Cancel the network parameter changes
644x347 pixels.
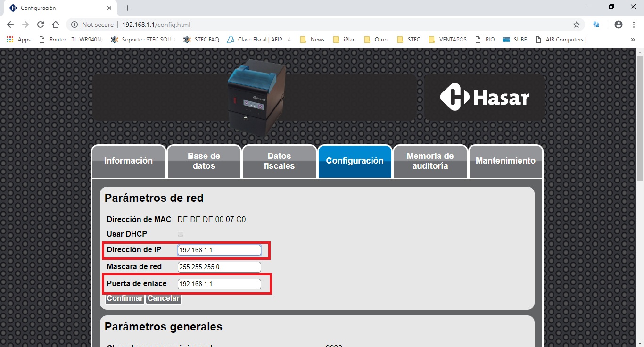[x=163, y=298]
